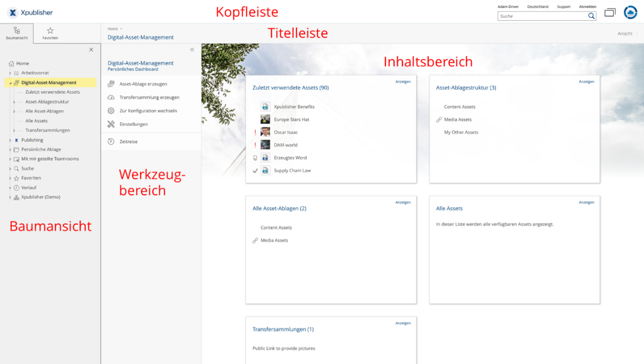The width and height of the screenshot is (644, 364).
Task: Expand the Publishing tree node
Action: point(10,140)
